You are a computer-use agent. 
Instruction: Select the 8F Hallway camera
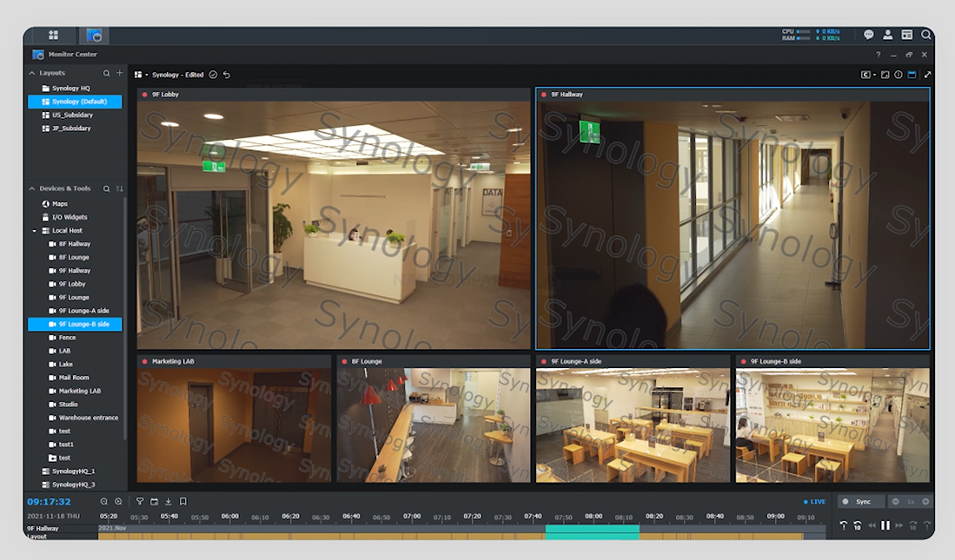(75, 244)
